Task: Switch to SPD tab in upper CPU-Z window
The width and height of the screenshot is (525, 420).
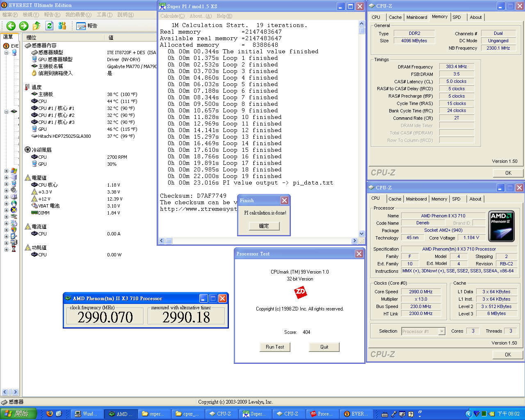Action: pyautogui.click(x=457, y=17)
